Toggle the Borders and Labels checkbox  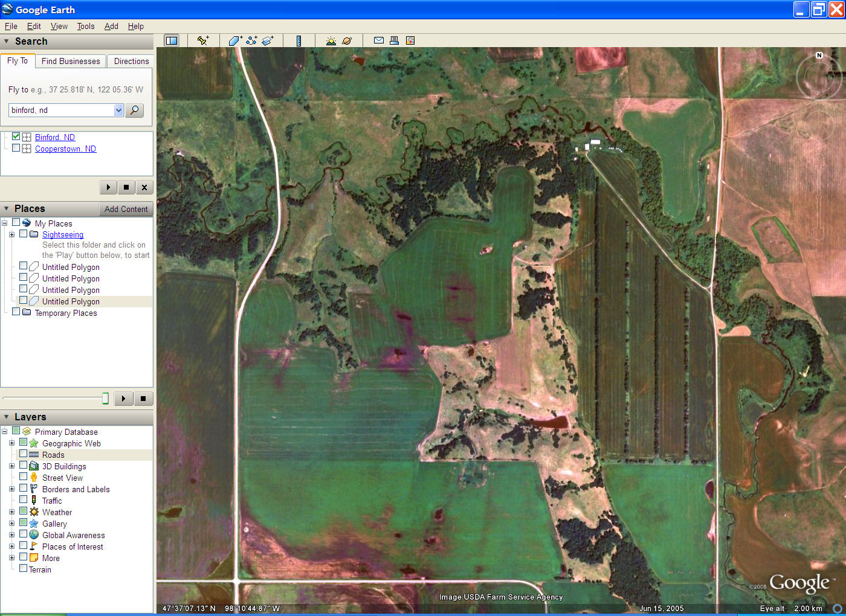[23, 488]
